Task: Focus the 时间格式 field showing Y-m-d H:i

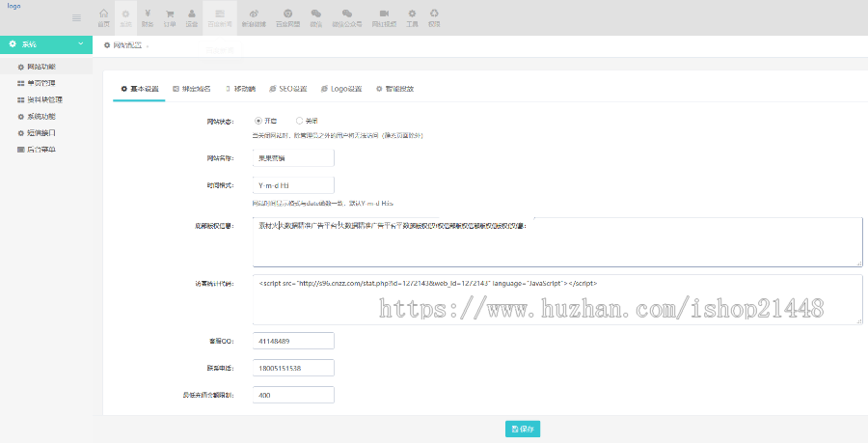Action: [293, 185]
